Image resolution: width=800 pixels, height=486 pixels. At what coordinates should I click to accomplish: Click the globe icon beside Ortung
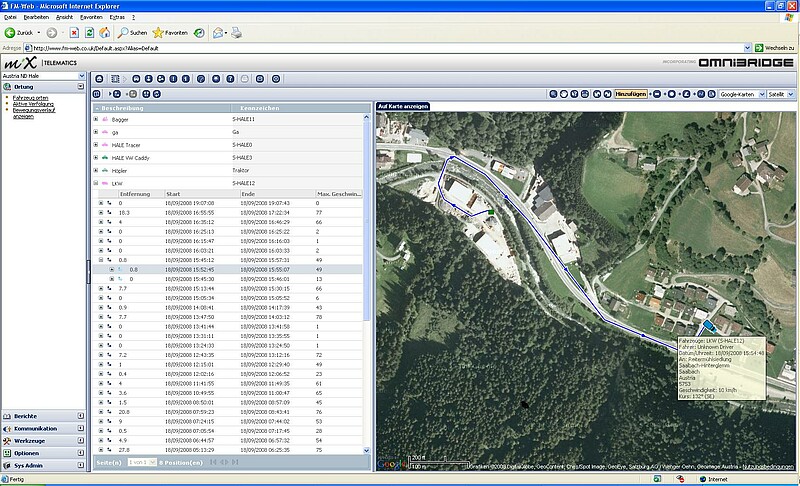click(7, 87)
